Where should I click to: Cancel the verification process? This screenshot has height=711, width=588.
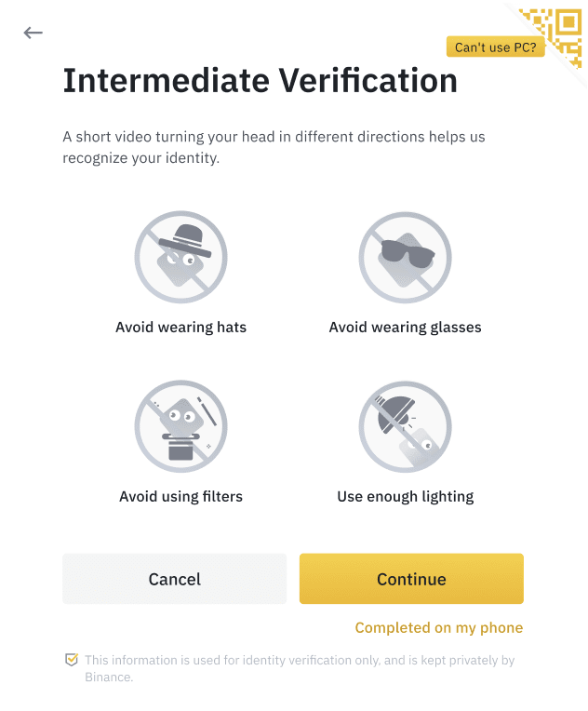click(x=175, y=579)
